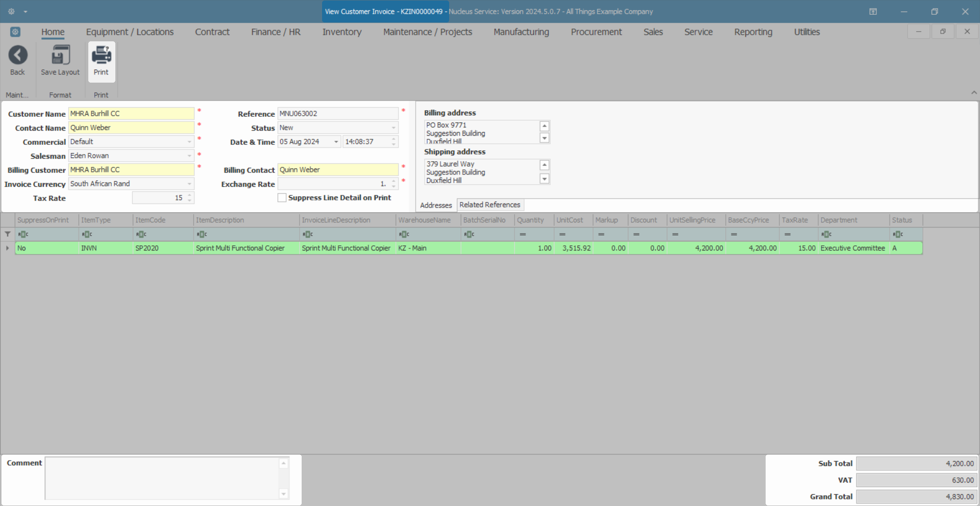Sort by the UnitSellingPrice column header

coord(696,220)
